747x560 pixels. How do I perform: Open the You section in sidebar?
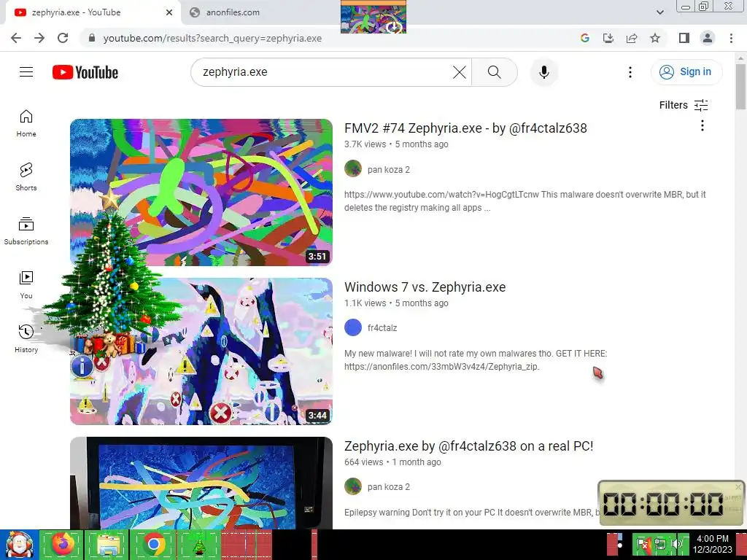(x=26, y=285)
